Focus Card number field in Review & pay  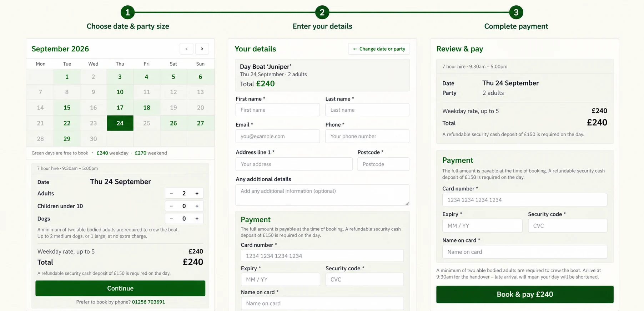click(525, 200)
